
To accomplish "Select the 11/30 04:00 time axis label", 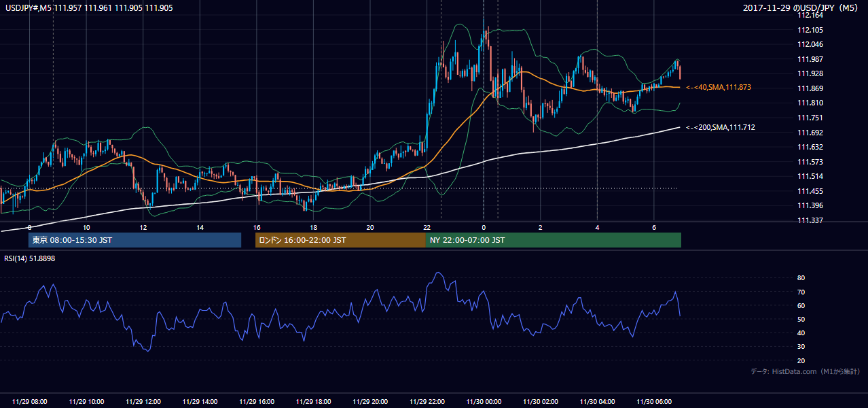I will [597, 402].
